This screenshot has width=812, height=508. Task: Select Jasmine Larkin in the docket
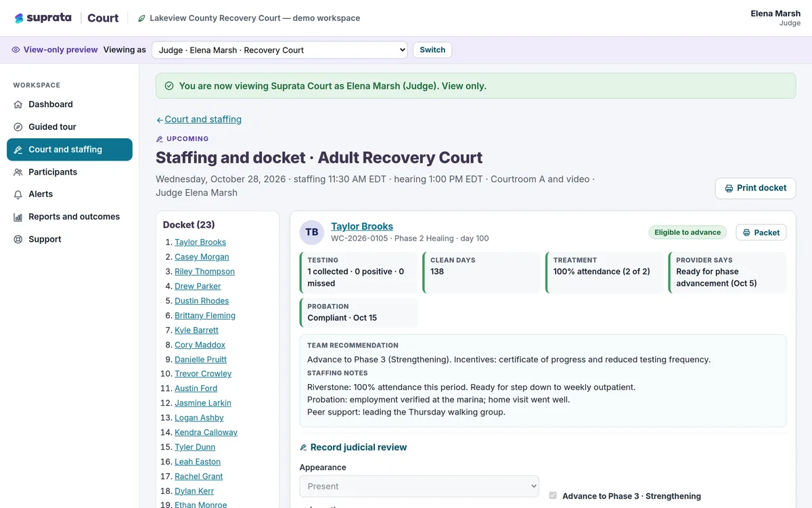[x=203, y=403]
